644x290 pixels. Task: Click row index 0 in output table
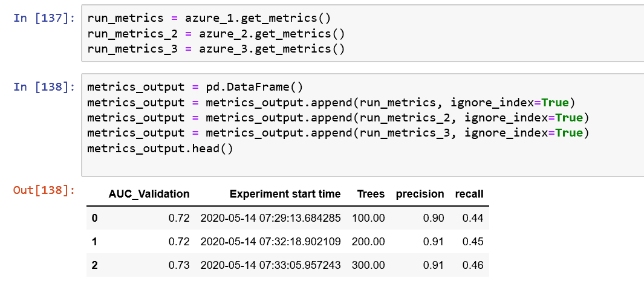click(94, 218)
